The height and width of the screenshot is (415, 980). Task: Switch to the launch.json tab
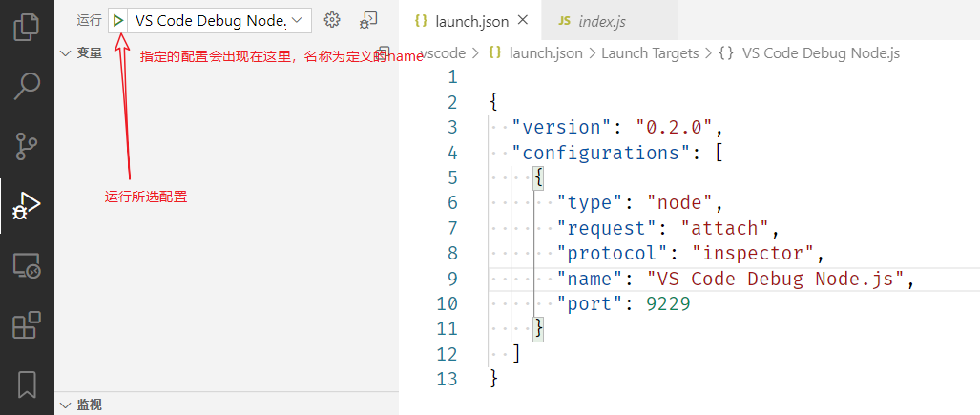(x=471, y=21)
